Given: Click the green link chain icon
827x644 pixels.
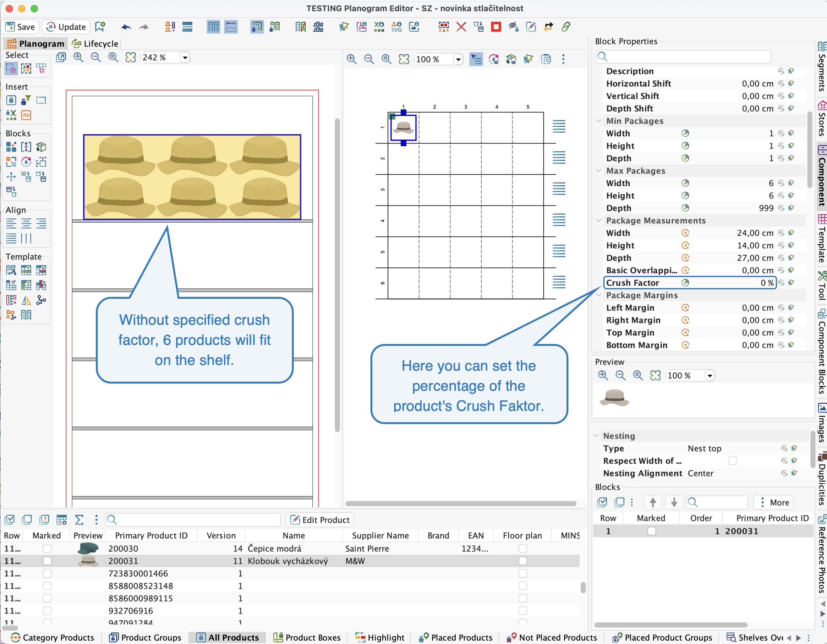Looking at the screenshot, I should (566, 27).
